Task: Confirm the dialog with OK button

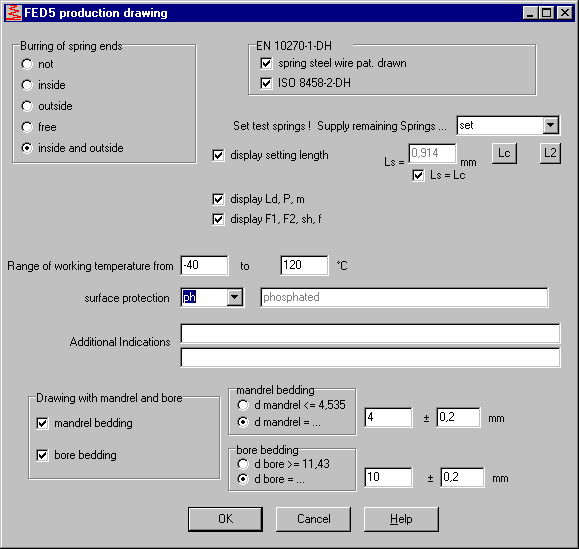Action: [x=226, y=519]
